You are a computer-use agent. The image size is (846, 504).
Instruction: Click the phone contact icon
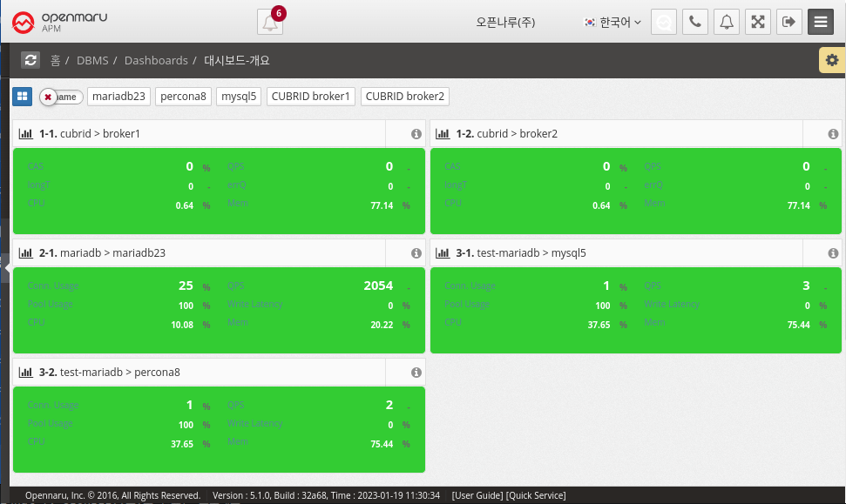coord(694,22)
